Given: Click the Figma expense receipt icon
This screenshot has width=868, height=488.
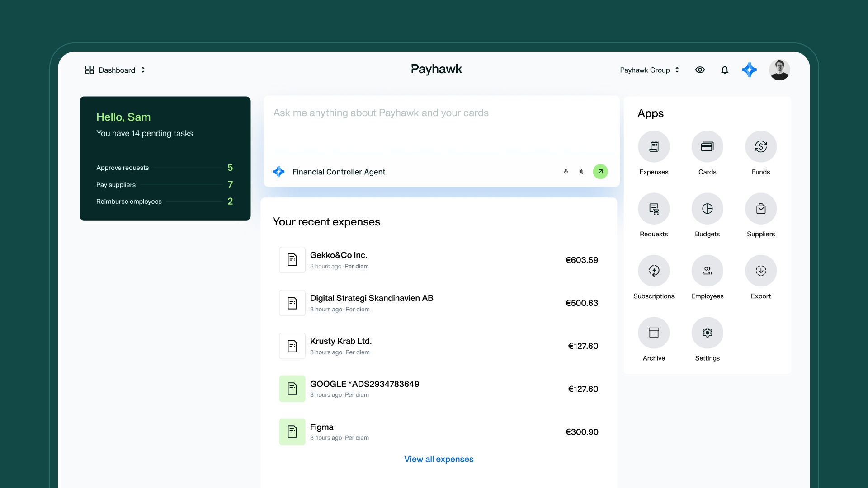Looking at the screenshot, I should pos(292,432).
